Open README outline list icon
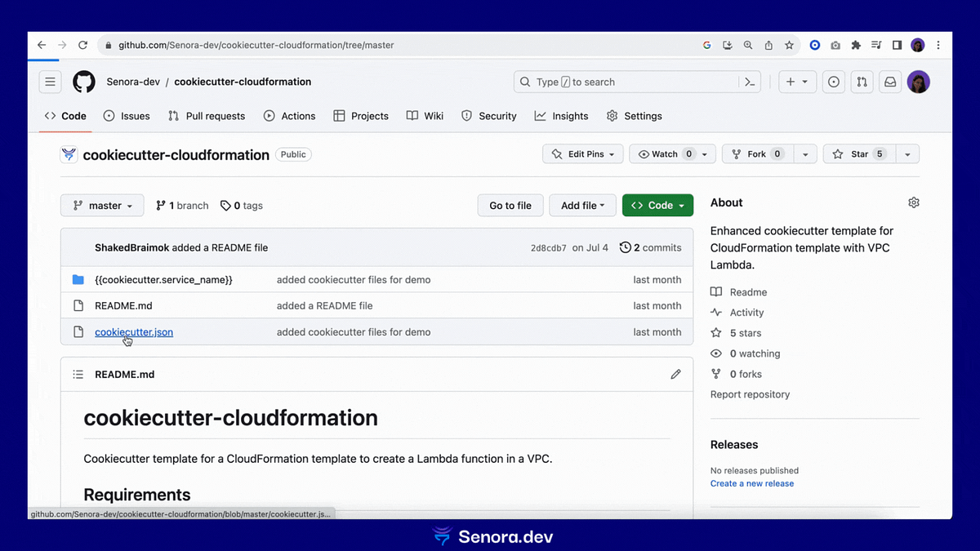Screen dimensions: 980x551 (78, 374)
